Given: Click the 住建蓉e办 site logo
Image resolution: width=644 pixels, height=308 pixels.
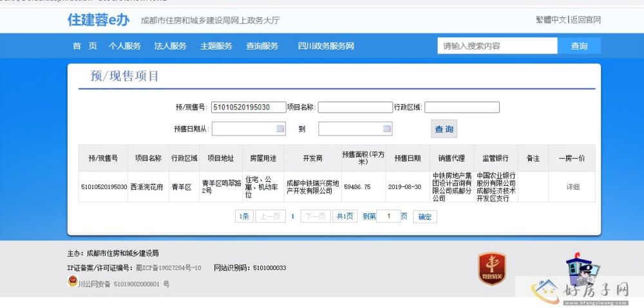Looking at the screenshot, I should click(99, 20).
